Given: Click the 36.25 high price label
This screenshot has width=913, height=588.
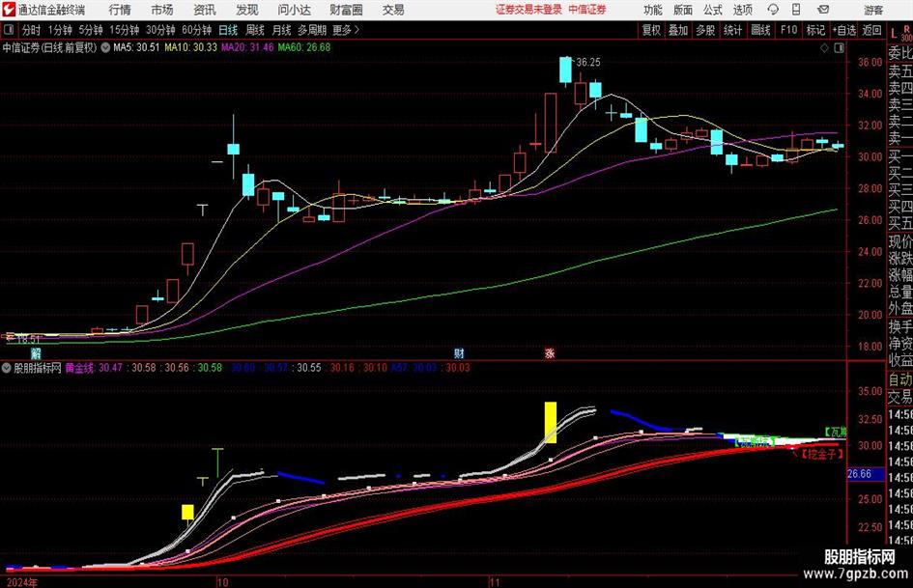Looking at the screenshot, I should 588,63.
